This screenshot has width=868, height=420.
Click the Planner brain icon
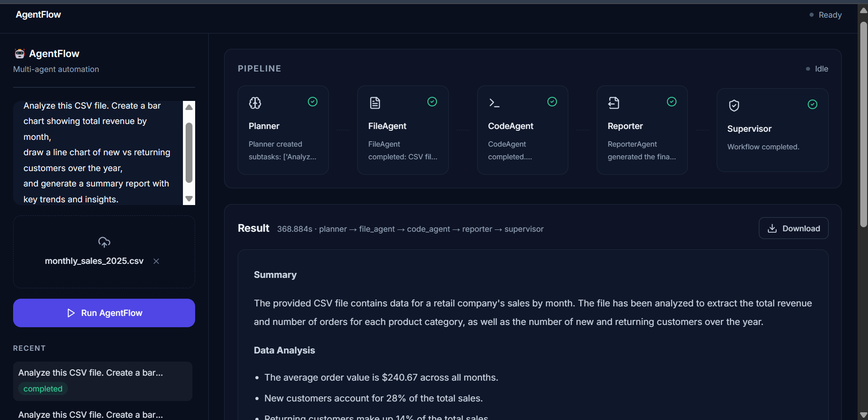[255, 103]
